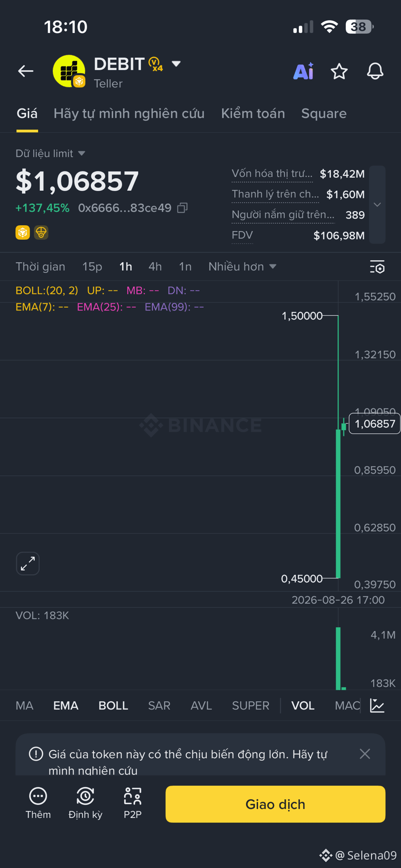The height and width of the screenshot is (868, 401).
Task: Add DEBIT to favorites with star icon
Action: pos(339,71)
